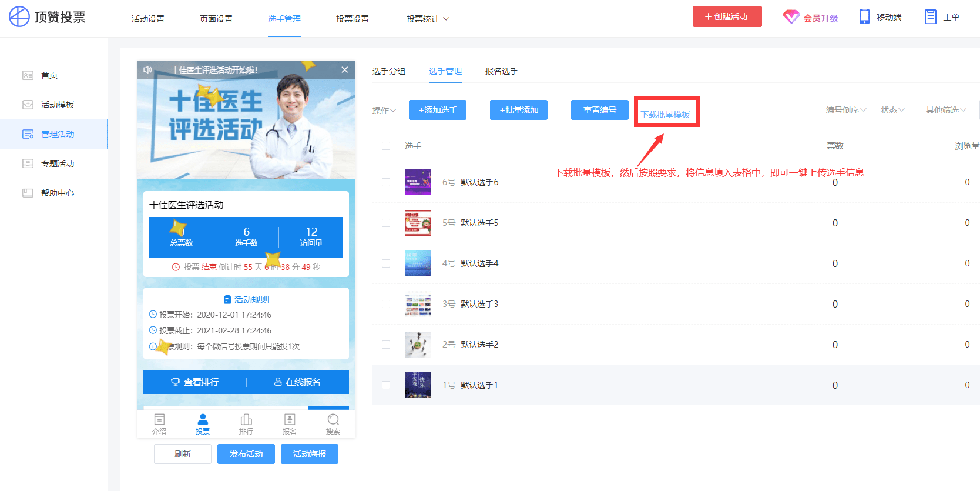980x491 pixels.
Task: Check the box for 默认选手6
Action: click(386, 182)
